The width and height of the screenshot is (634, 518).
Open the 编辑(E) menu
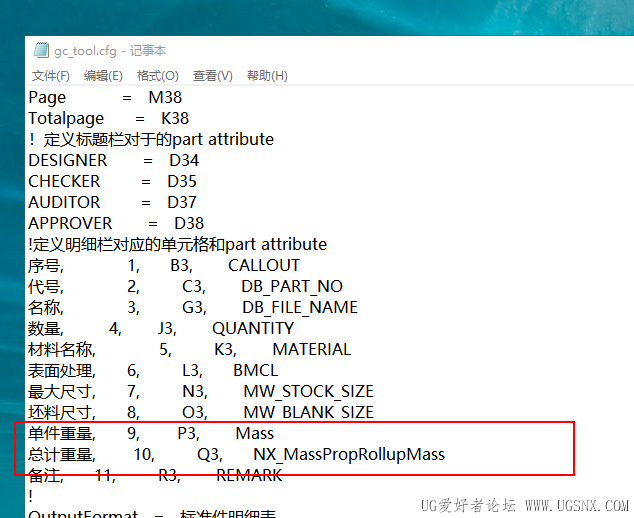pos(103,76)
